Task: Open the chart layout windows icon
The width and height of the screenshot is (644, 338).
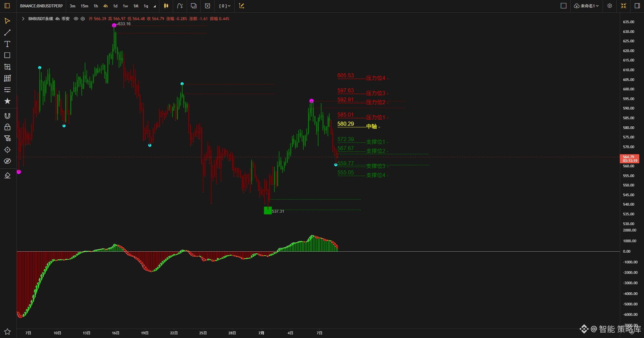Action: 194,6
